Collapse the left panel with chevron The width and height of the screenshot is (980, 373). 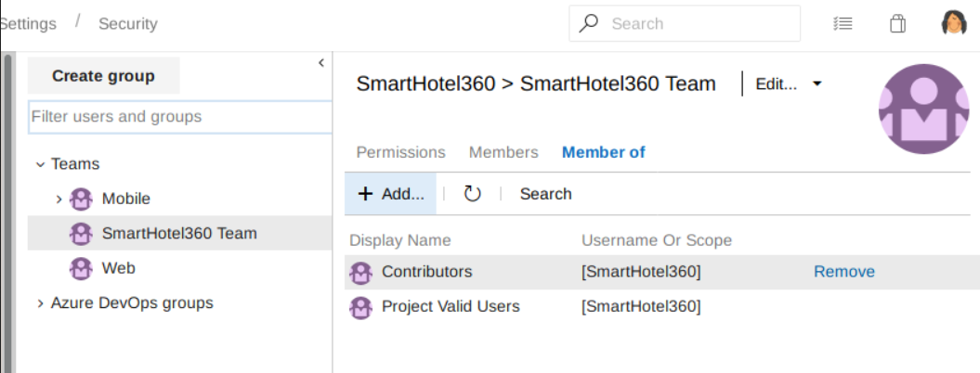pos(320,63)
